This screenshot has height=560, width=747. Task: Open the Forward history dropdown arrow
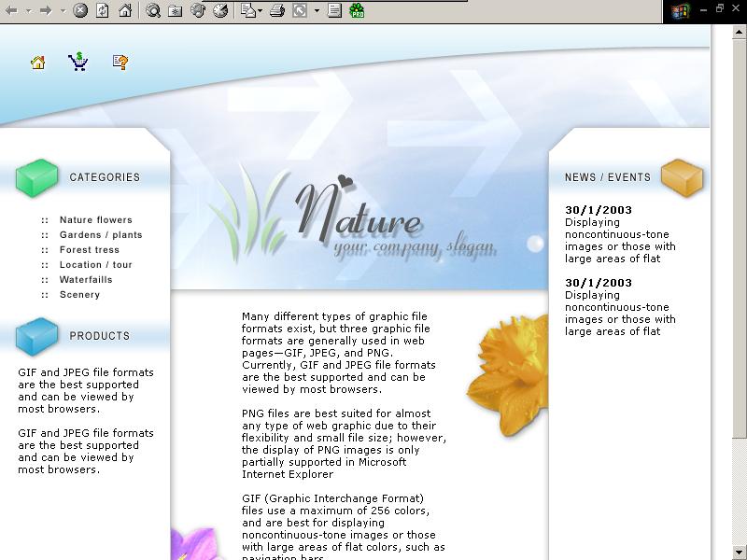click(x=63, y=10)
